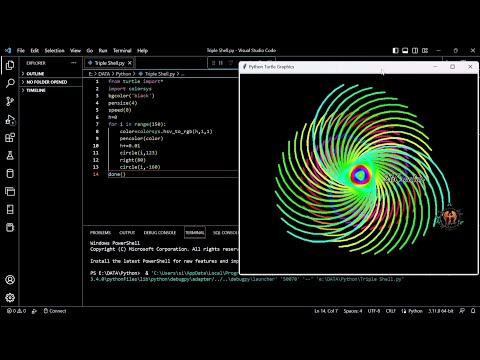Open the Selection menu
This screenshot has width=480, height=360.
tap(54, 50)
